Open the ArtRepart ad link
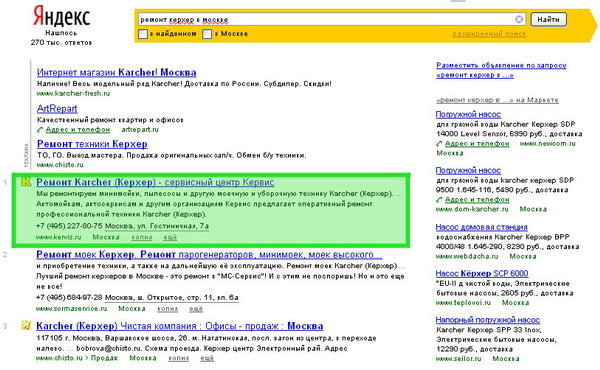Image resolution: width=600 pixels, height=370 pixels. (x=57, y=108)
